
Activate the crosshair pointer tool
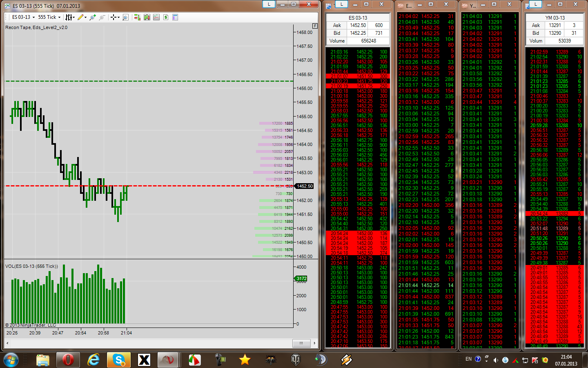point(114,17)
